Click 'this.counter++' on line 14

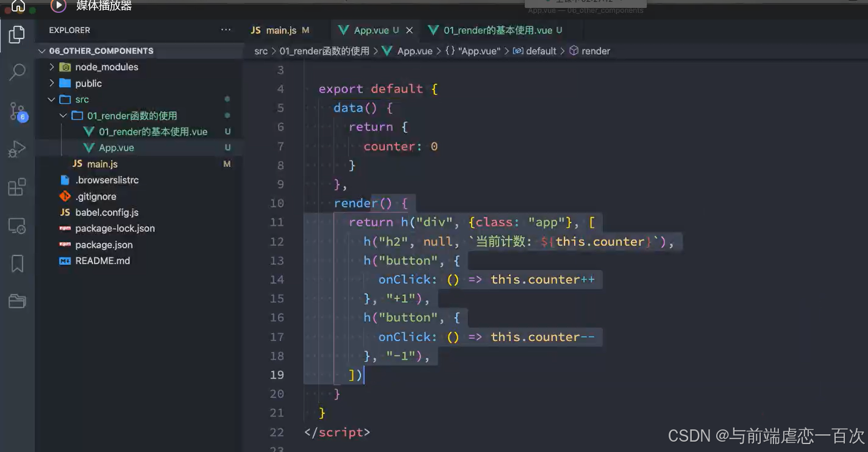[x=542, y=279]
